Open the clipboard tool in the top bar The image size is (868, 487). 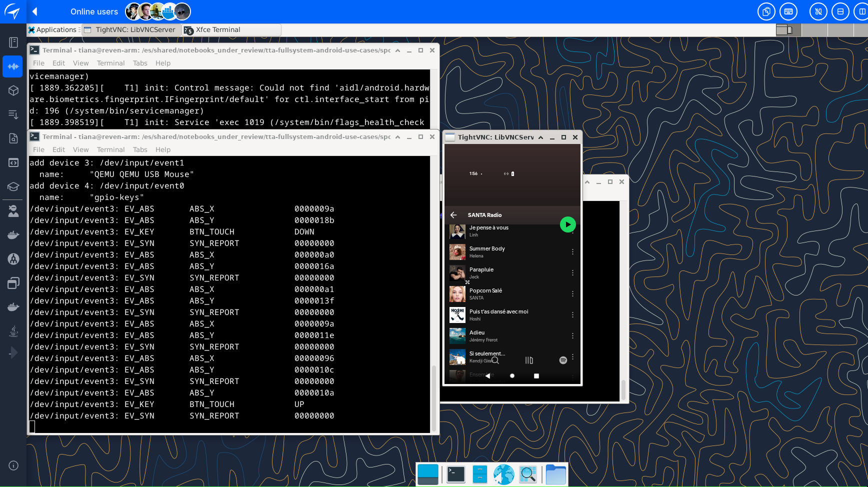click(x=766, y=11)
